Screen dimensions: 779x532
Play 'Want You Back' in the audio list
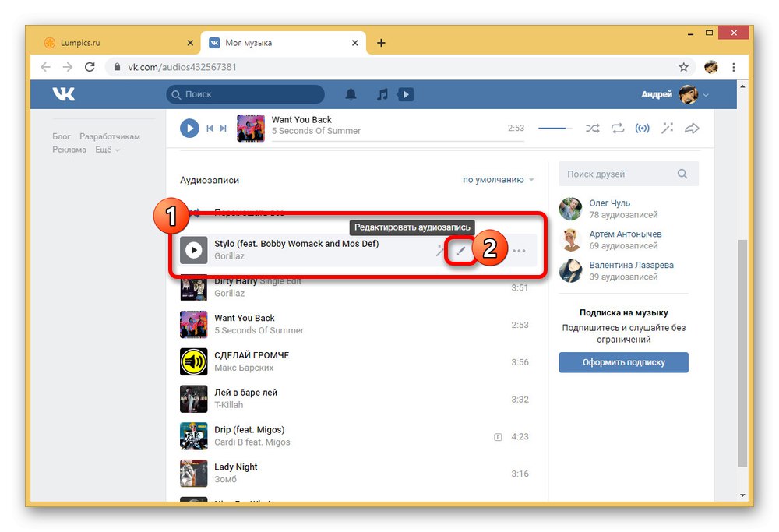click(194, 324)
